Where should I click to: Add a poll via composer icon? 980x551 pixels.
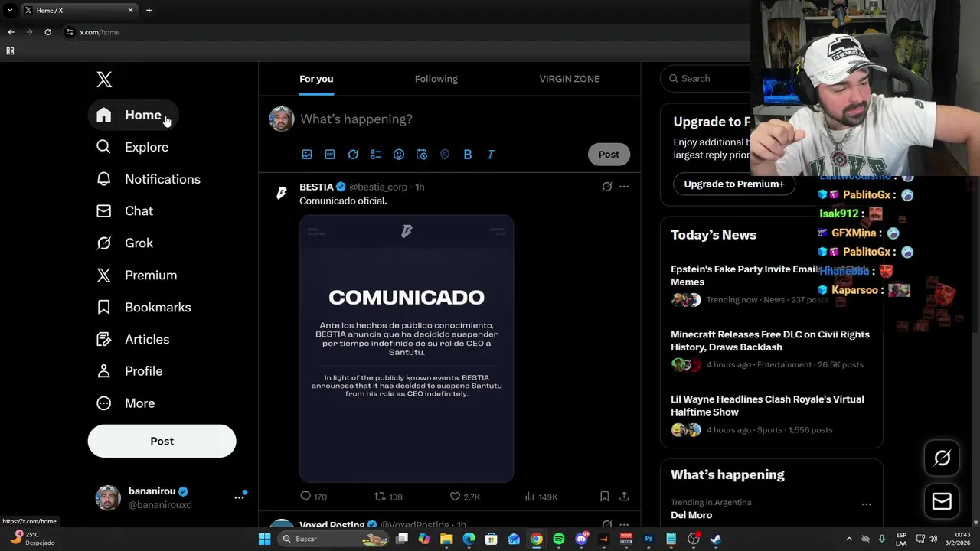tap(376, 155)
